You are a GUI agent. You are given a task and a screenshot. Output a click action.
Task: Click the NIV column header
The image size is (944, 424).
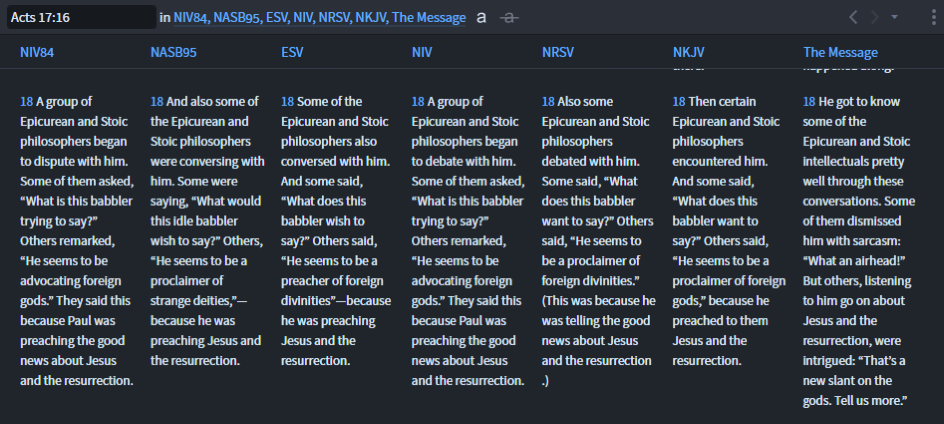tap(422, 52)
